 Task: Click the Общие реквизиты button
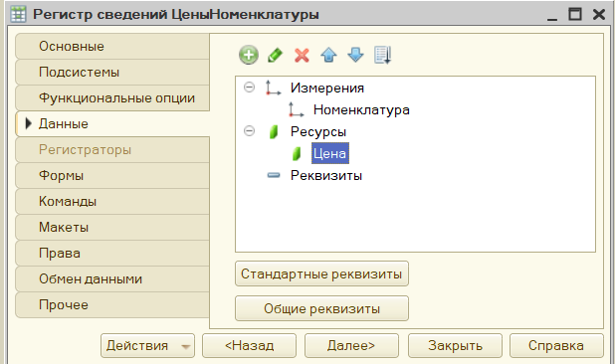click(321, 308)
